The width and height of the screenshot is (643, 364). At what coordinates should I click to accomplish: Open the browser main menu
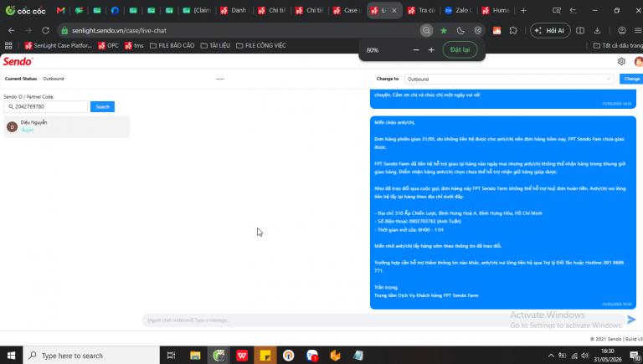tap(638, 30)
